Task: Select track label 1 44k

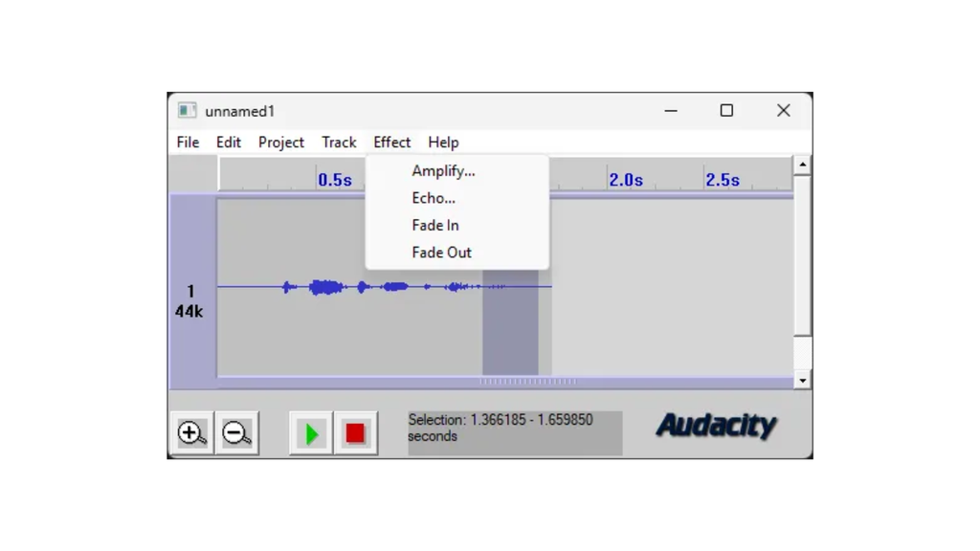Action: pyautogui.click(x=189, y=301)
